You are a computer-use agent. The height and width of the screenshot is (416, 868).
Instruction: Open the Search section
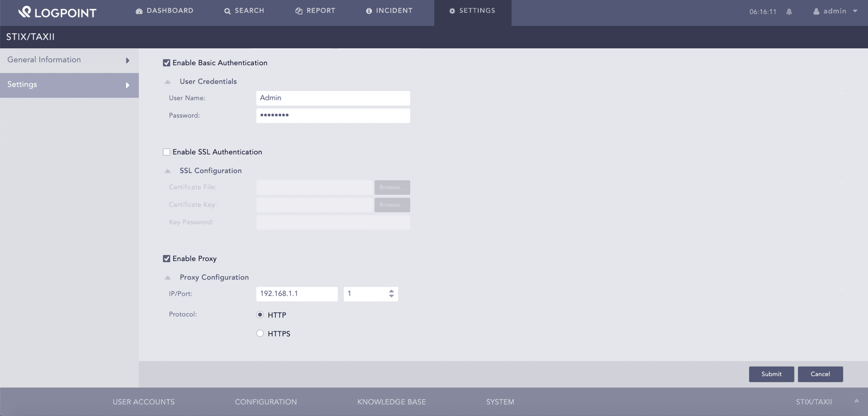click(244, 10)
